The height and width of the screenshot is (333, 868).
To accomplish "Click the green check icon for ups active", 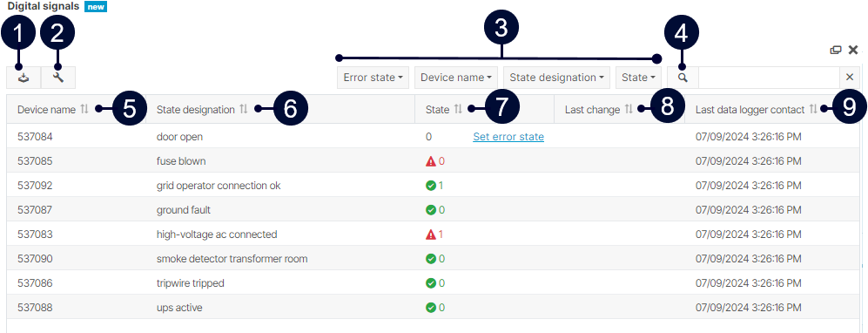I will pyautogui.click(x=431, y=308).
